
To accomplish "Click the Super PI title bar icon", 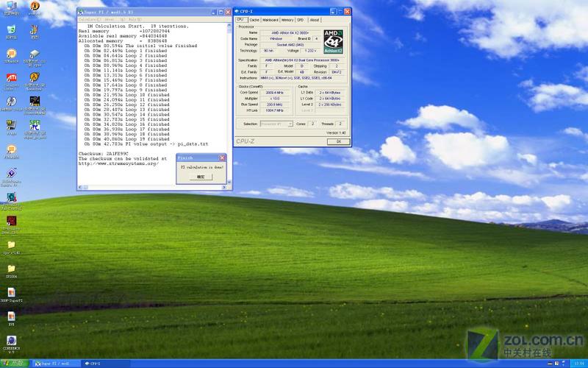I will (x=81, y=12).
